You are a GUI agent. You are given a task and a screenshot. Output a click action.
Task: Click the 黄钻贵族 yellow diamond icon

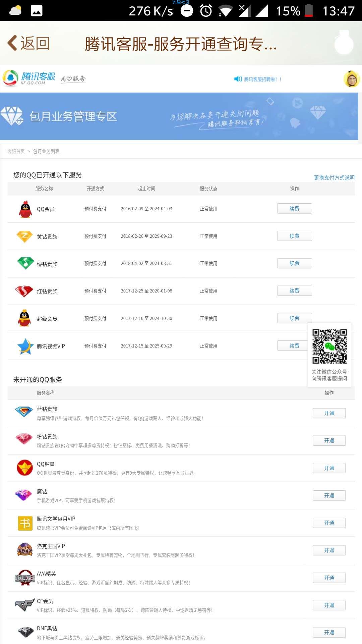pyautogui.click(x=25, y=236)
